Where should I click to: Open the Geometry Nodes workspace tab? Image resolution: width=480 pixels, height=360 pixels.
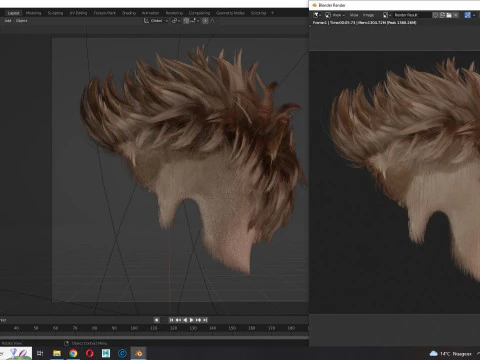(230, 13)
